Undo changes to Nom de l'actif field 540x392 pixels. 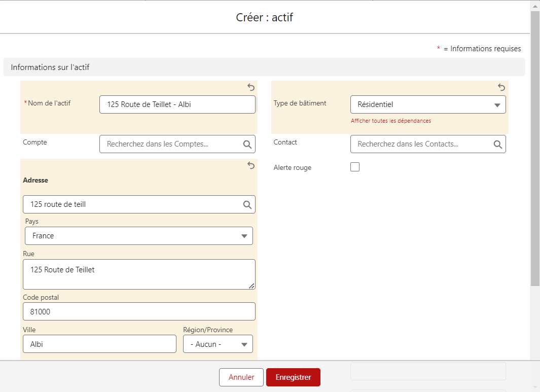(x=251, y=88)
